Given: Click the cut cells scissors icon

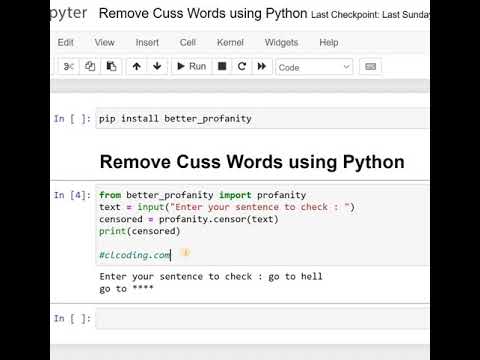Looking at the screenshot, I should click(69, 67).
